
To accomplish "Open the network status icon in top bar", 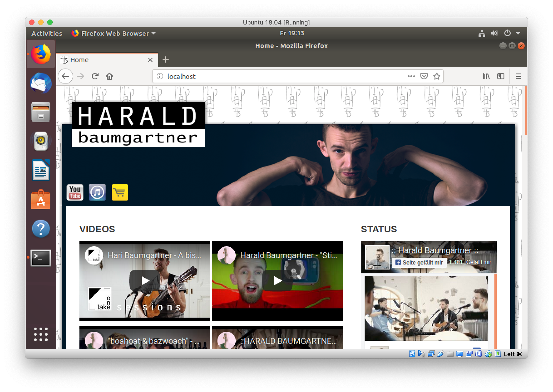I will 482,33.
